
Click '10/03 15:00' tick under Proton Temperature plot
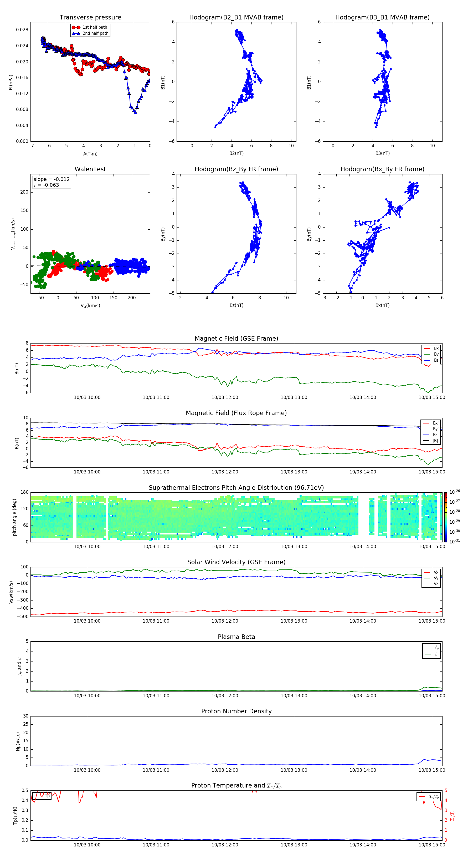[x=431, y=845]
